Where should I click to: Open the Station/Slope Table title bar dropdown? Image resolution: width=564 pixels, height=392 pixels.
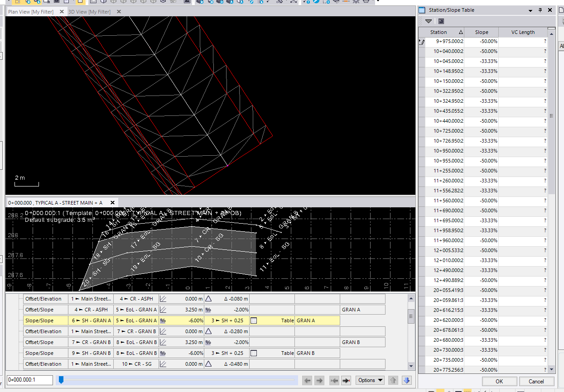pyautogui.click(x=530, y=10)
